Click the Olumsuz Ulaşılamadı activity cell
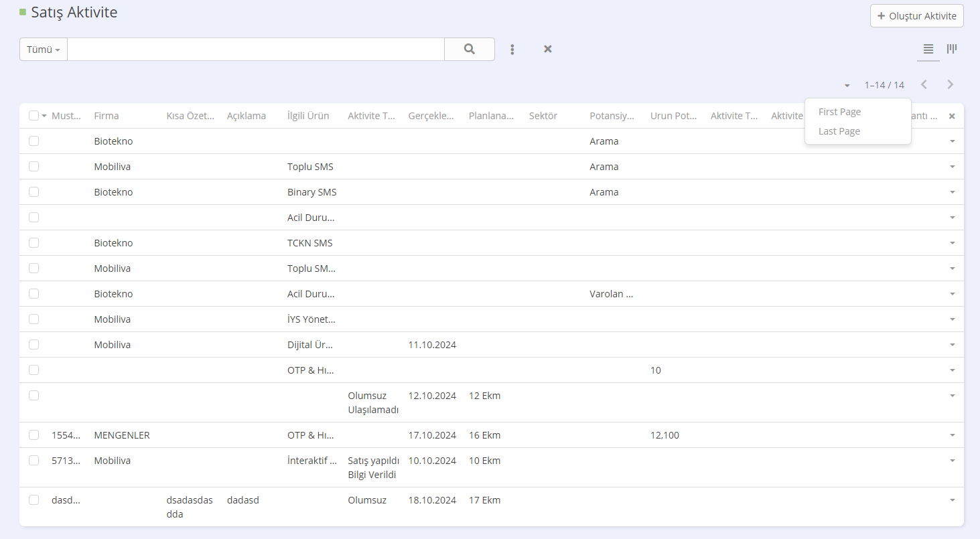The height and width of the screenshot is (539, 980). pyautogui.click(x=374, y=402)
